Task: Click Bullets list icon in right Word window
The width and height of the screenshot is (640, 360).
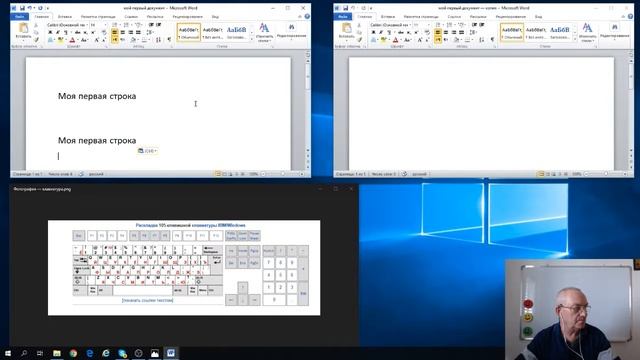Action: 438,25
